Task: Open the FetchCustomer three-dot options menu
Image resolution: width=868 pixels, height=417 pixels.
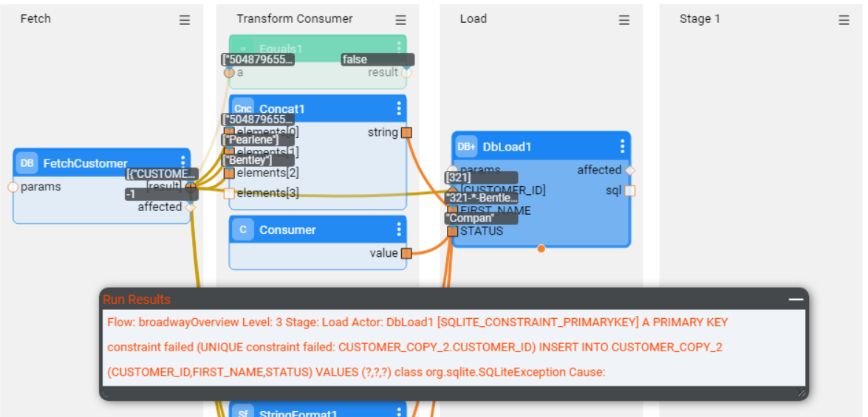Action: pyautogui.click(x=183, y=163)
